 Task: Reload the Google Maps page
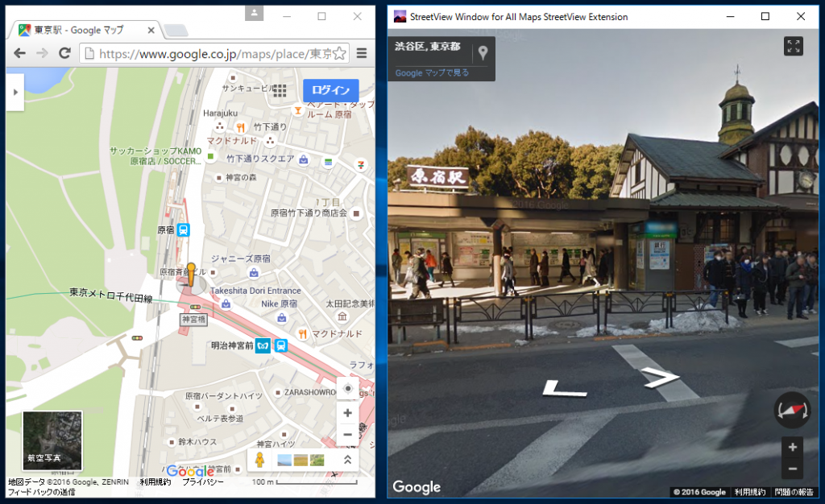pos(63,54)
